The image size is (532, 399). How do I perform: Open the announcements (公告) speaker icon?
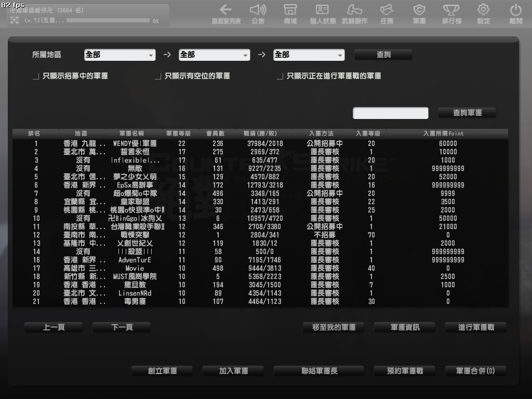[x=258, y=14]
